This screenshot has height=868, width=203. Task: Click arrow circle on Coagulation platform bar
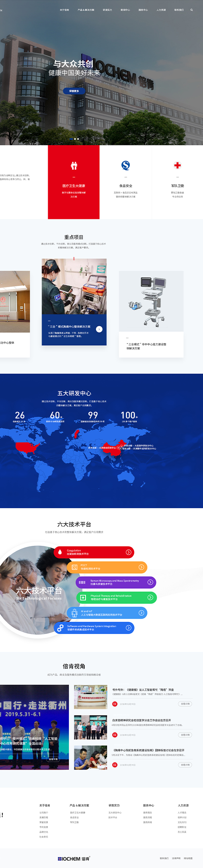[x=128, y=552]
